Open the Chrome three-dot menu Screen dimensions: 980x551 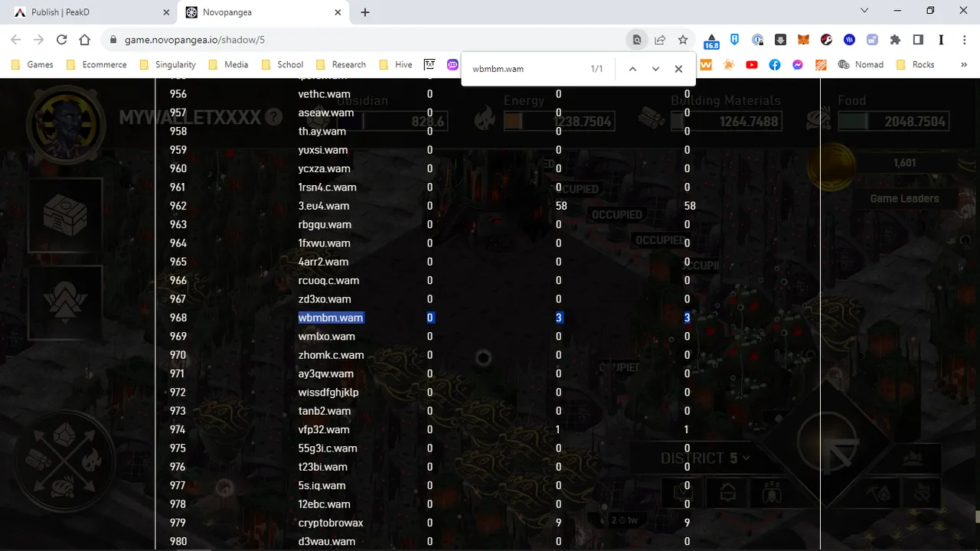[x=964, y=40]
